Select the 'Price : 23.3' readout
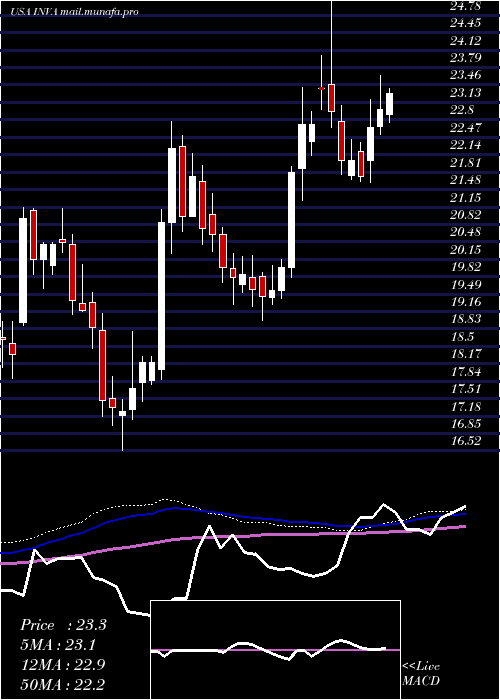Image resolution: width=500 pixels, height=700 pixels. tap(63, 625)
